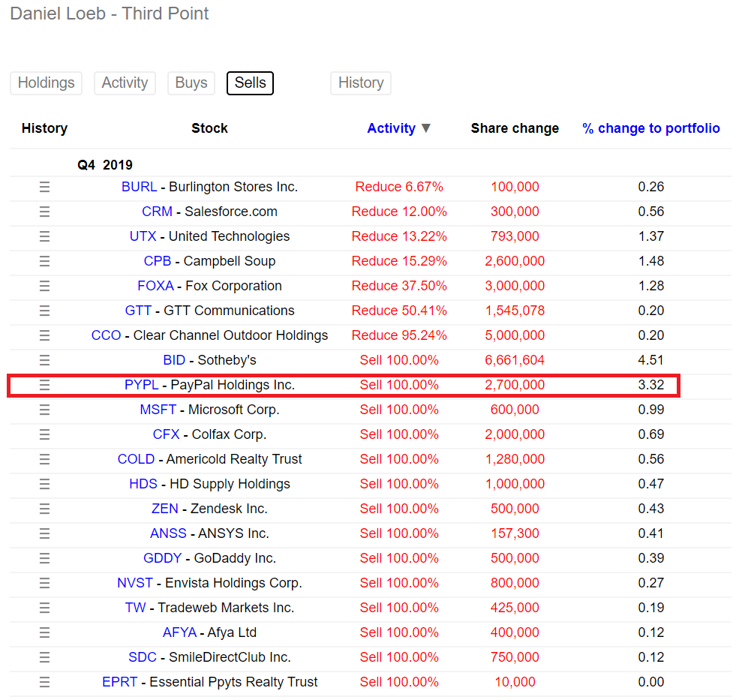The image size is (742, 700).
Task: Switch to the Buys tab
Action: [191, 83]
